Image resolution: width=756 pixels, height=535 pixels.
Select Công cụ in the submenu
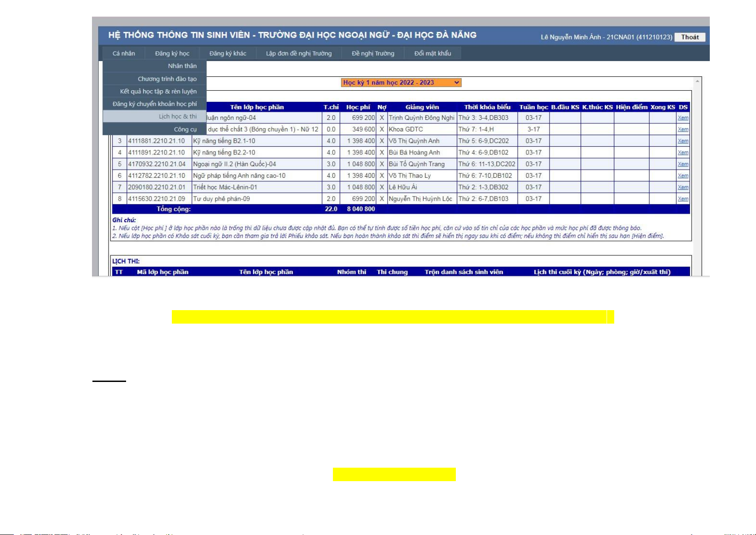pyautogui.click(x=185, y=129)
